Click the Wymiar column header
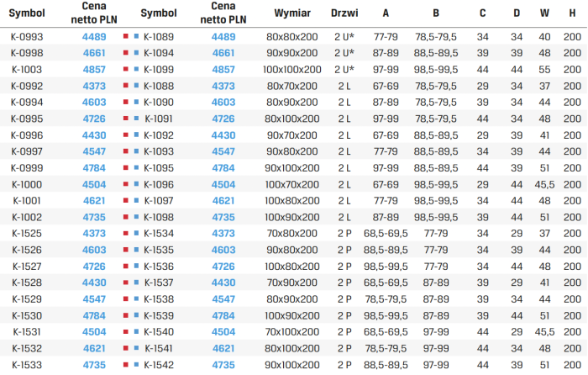This screenshot has height=375, width=588. 292,13
